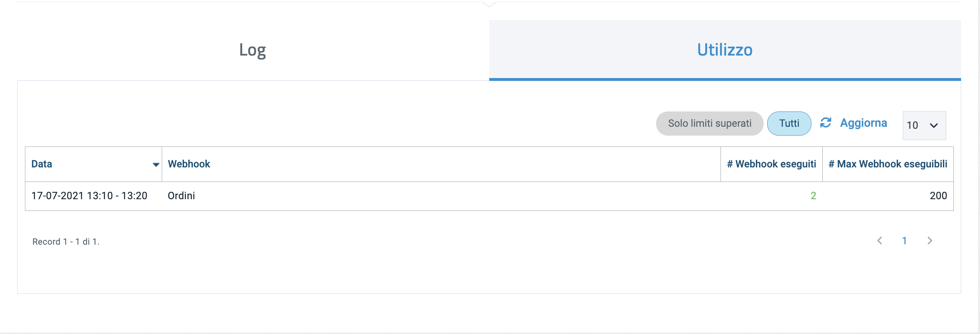980x334 pixels.
Task: Select page 1 in pagination
Action: 905,240
